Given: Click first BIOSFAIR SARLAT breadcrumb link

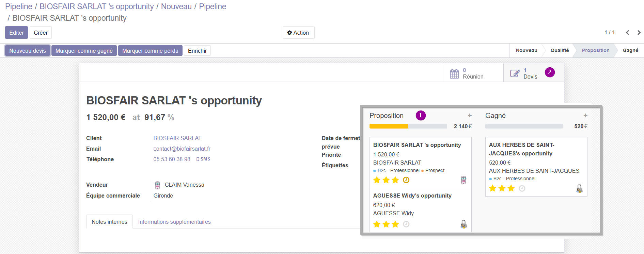Looking at the screenshot, I should click(97, 6).
